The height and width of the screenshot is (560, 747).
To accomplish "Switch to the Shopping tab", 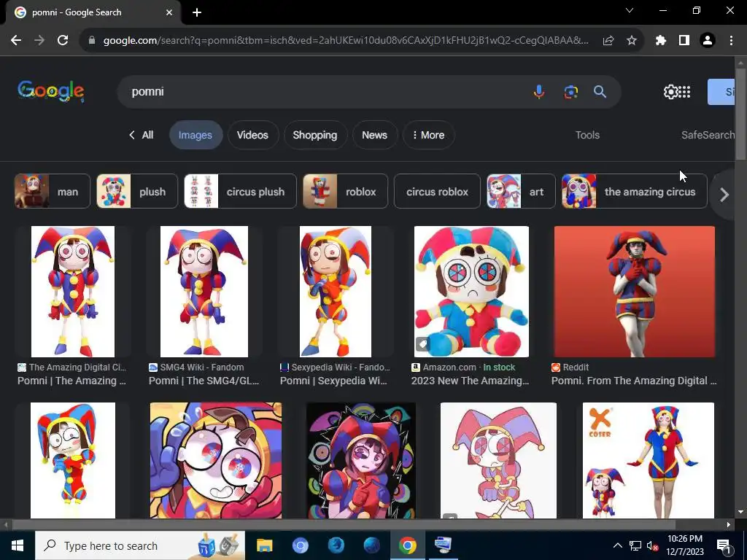I will [x=315, y=135].
